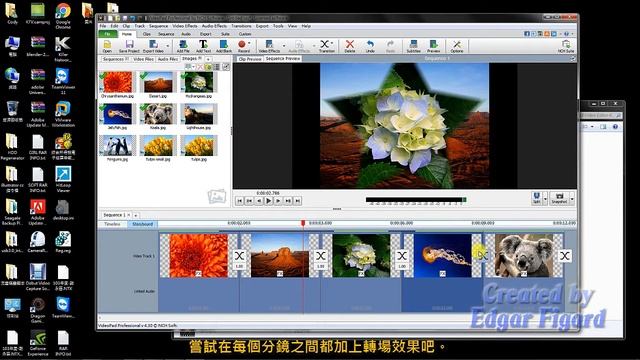The image size is (640, 360).
Task: Jump to end of sequence
Action: 298,201
